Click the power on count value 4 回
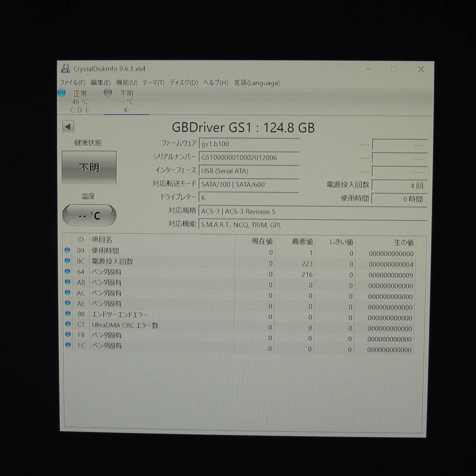The image size is (476, 476). tap(400, 185)
